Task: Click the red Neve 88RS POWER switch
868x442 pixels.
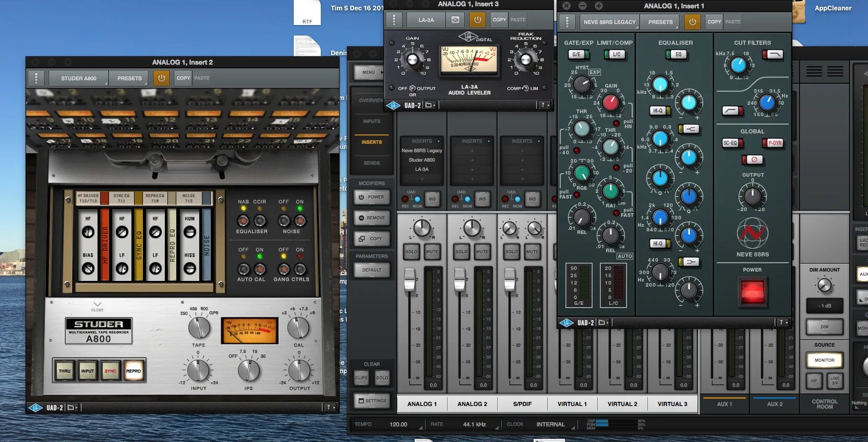Action: [753, 291]
